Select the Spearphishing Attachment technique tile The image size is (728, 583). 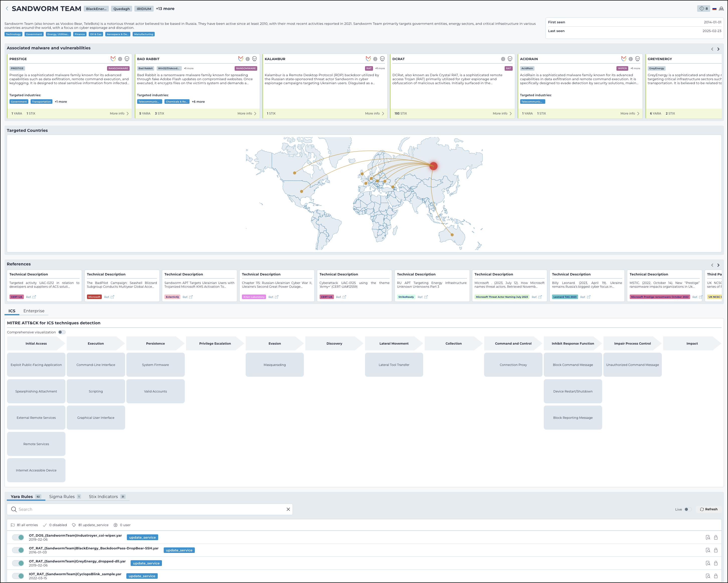pyautogui.click(x=36, y=391)
